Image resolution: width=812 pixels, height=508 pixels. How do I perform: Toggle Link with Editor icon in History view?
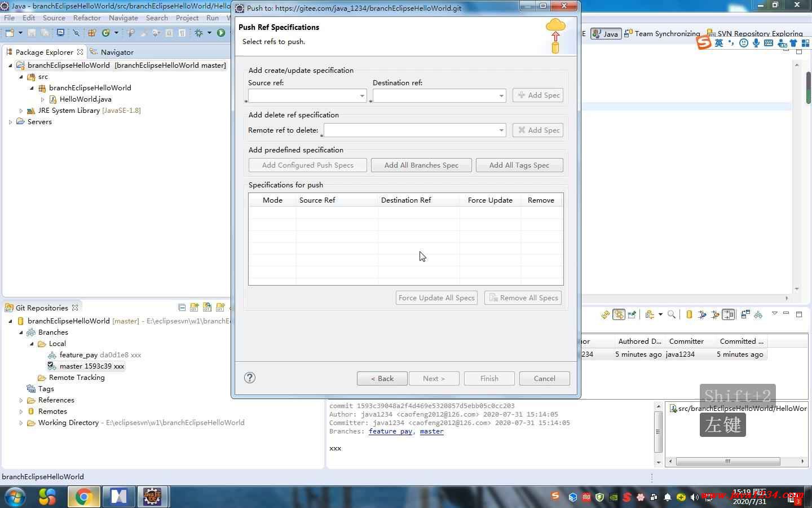619,314
